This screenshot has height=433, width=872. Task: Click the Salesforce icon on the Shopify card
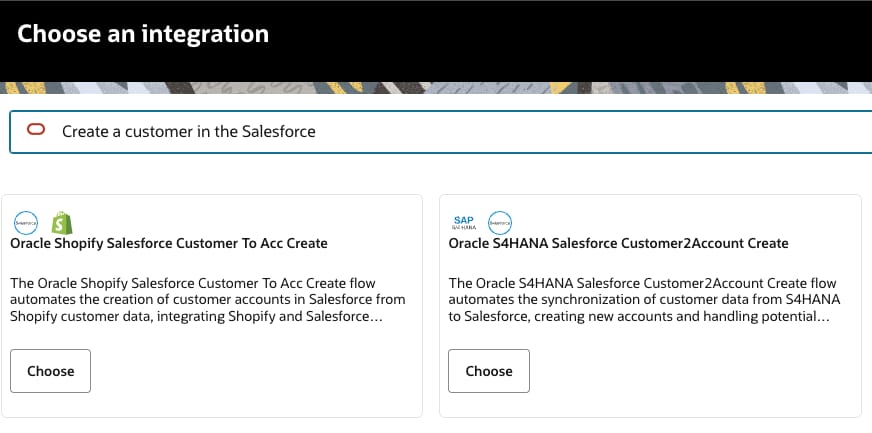26,221
